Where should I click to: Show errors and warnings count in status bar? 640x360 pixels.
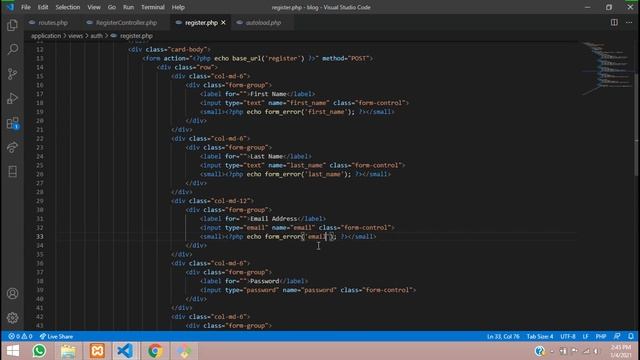point(20,336)
